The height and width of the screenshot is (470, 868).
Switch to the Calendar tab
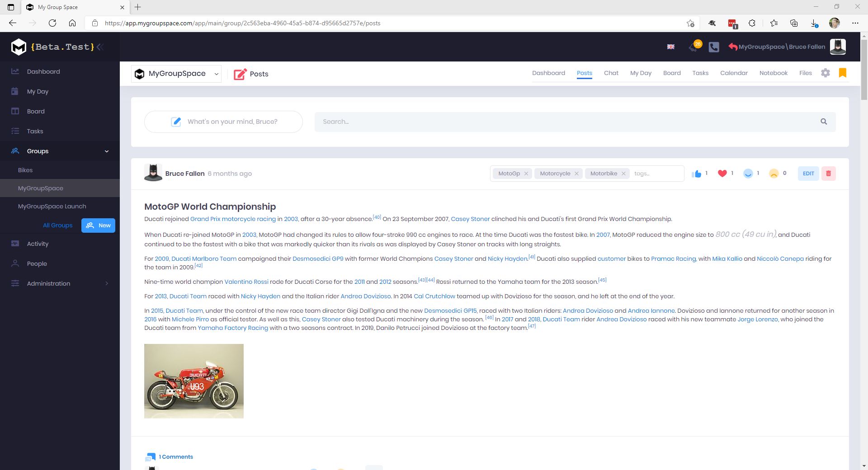(x=734, y=73)
